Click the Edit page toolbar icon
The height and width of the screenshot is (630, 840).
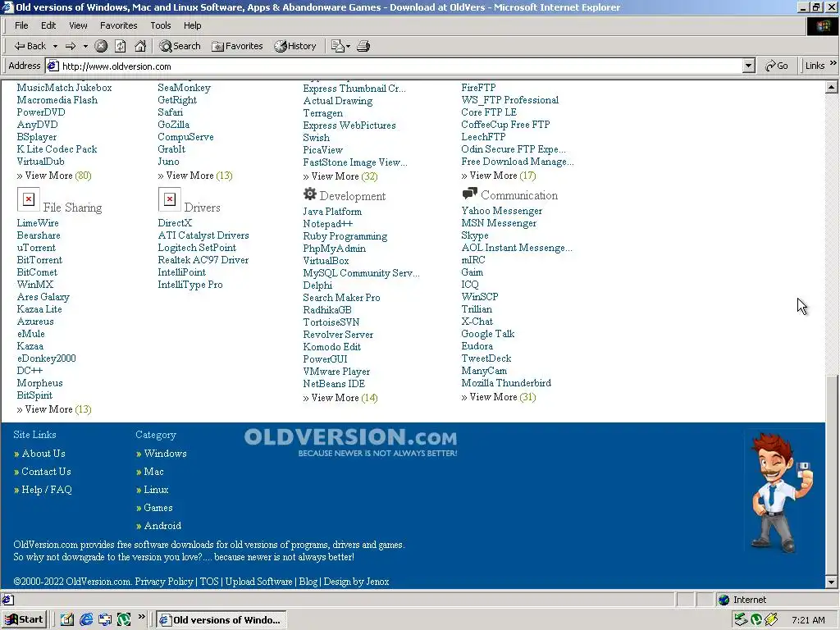pos(337,46)
